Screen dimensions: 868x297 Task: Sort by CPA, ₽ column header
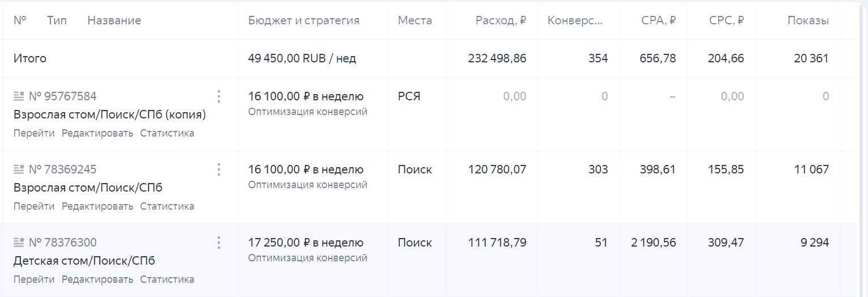[x=658, y=21]
